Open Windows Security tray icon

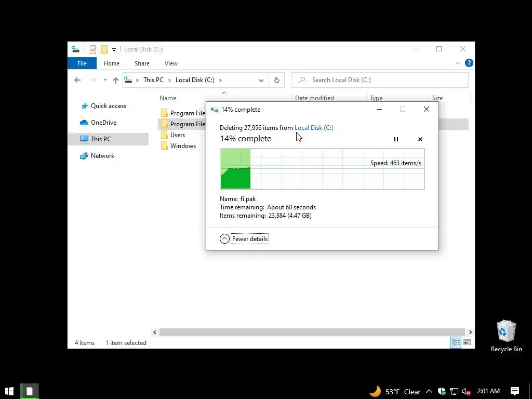click(x=441, y=392)
